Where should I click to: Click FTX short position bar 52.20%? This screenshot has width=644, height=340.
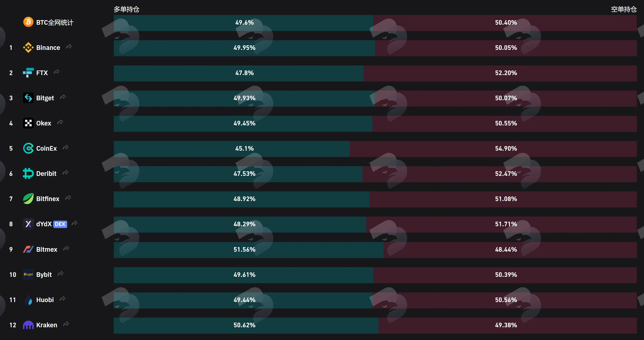click(x=500, y=73)
